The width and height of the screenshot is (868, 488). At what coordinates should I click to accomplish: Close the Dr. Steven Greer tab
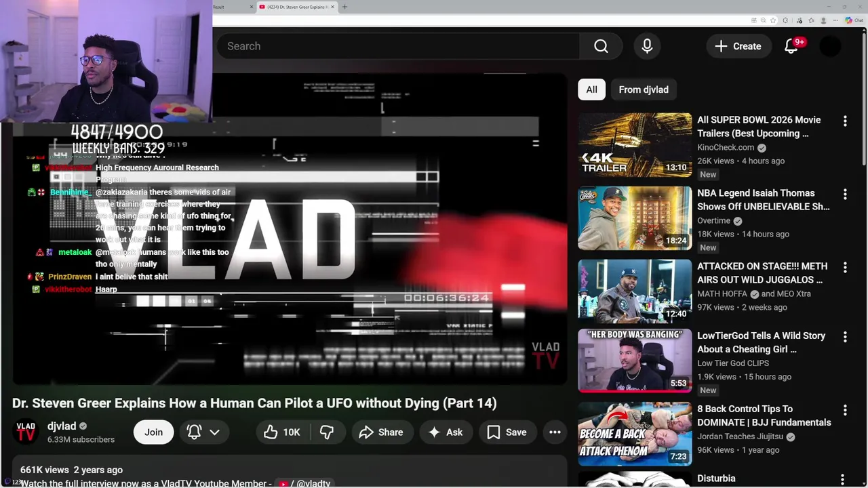click(x=332, y=7)
